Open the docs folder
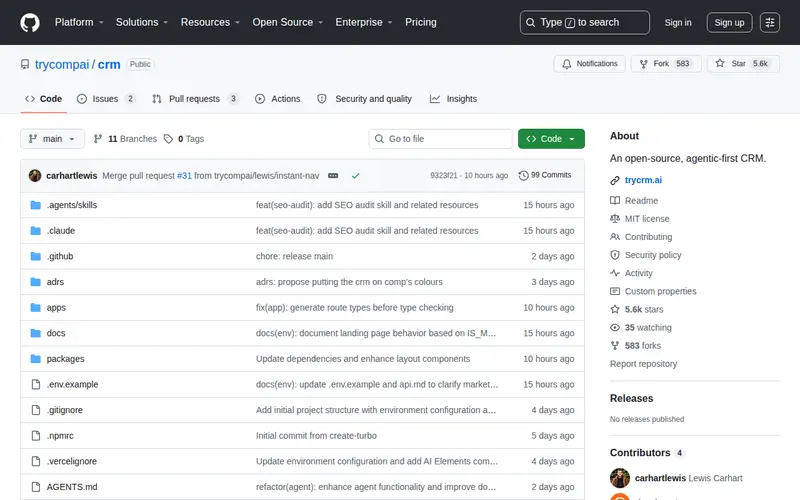Screen dimensions: 800x500 56,333
